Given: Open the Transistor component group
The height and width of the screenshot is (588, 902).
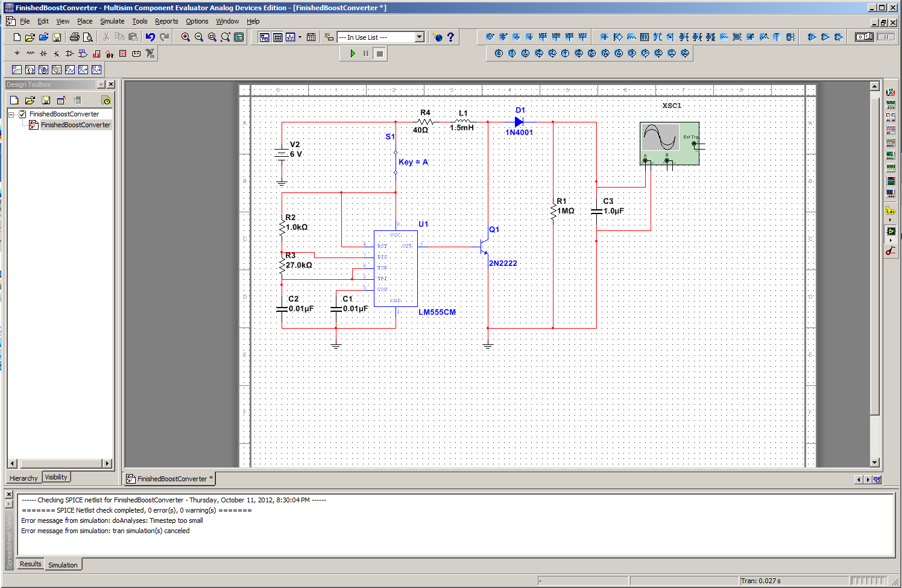Looking at the screenshot, I should [57, 53].
